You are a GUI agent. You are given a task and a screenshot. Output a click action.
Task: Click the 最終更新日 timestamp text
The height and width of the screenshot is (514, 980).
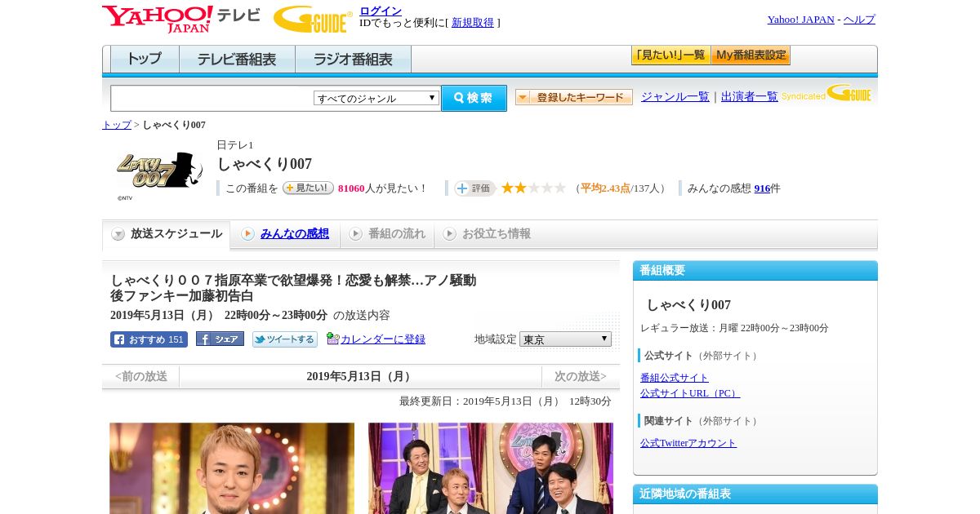pyautogui.click(x=506, y=401)
